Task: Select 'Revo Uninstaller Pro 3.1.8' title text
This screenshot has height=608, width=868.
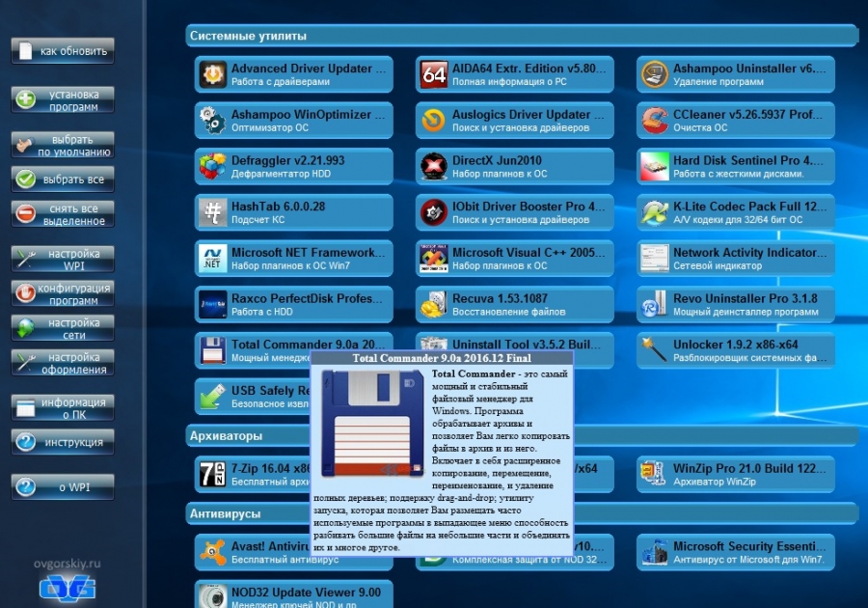Action: click(746, 298)
